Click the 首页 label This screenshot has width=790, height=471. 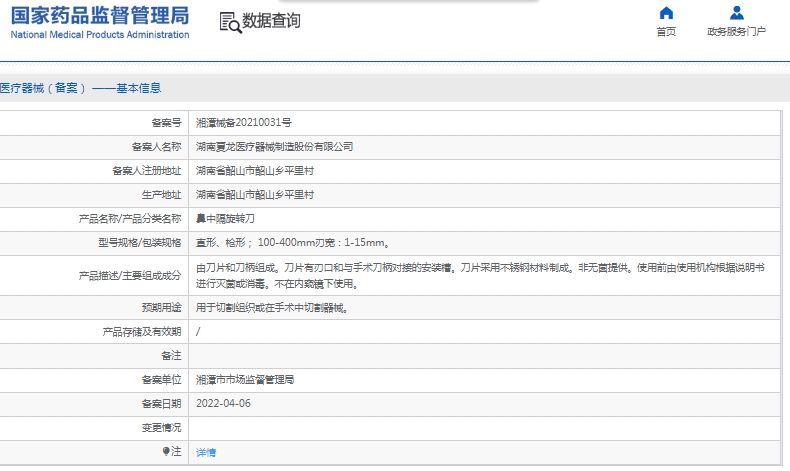pyautogui.click(x=666, y=32)
